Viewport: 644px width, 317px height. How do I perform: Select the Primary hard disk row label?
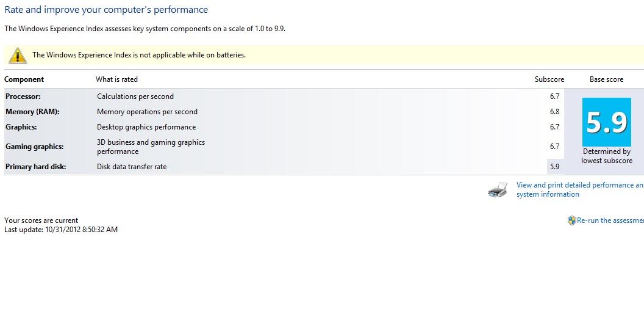(36, 167)
